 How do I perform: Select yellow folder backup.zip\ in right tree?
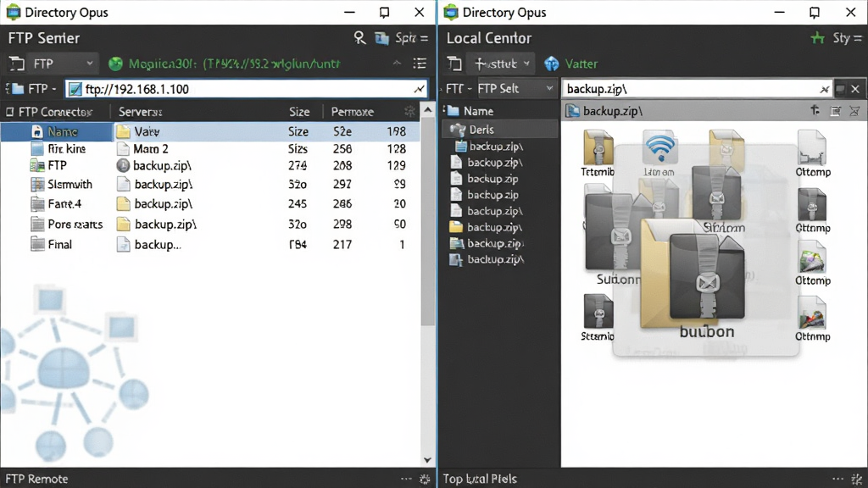(487, 227)
